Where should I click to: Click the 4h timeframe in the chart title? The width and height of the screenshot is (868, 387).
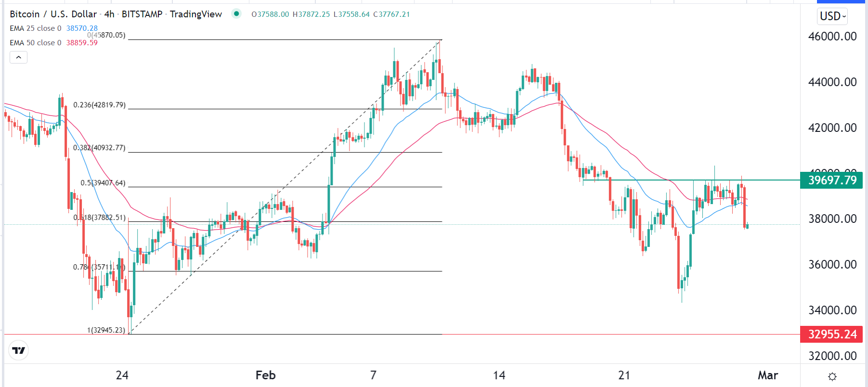click(x=109, y=14)
